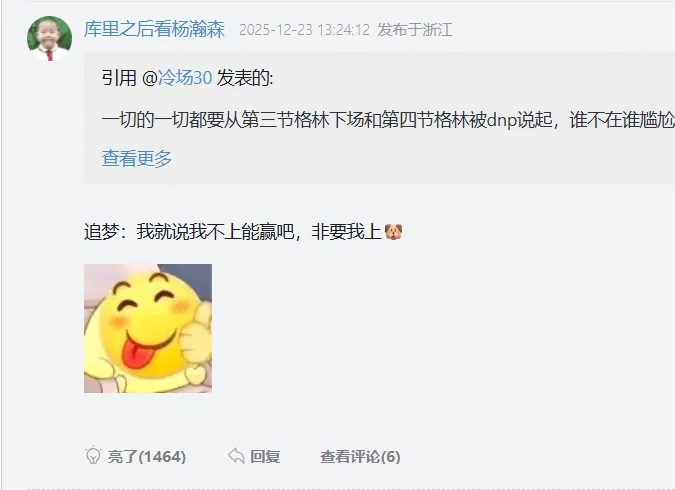Click the timestamp 2025-12-23 13:24:12
The height and width of the screenshot is (490, 675).
[x=304, y=30]
